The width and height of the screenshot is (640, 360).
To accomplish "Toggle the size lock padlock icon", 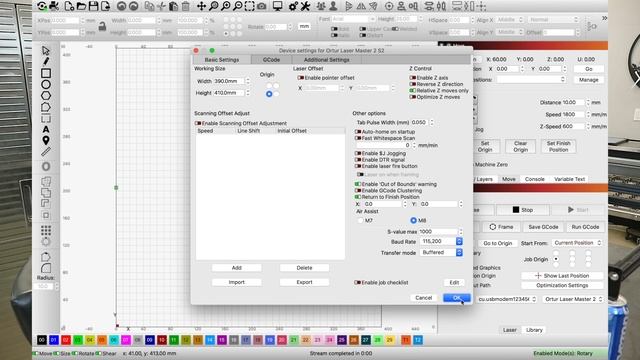I will coord(102,27).
